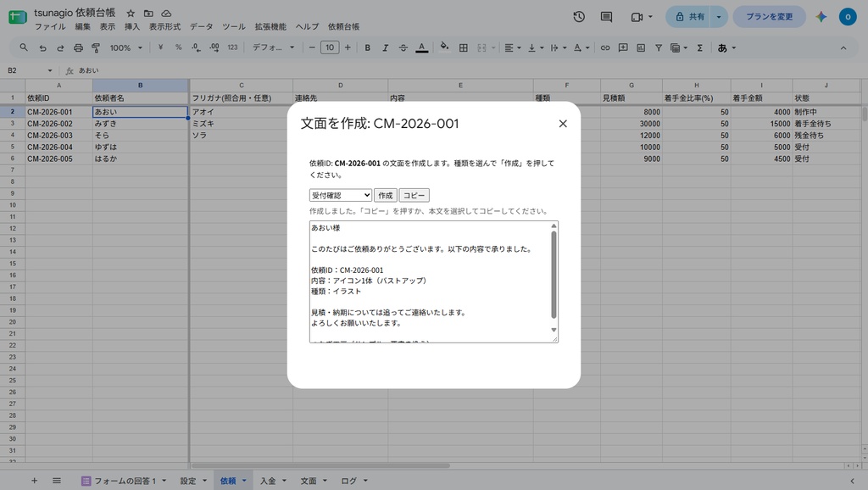This screenshot has width=868, height=490.
Task: Open the horizontal align dropdown
Action: coord(513,48)
